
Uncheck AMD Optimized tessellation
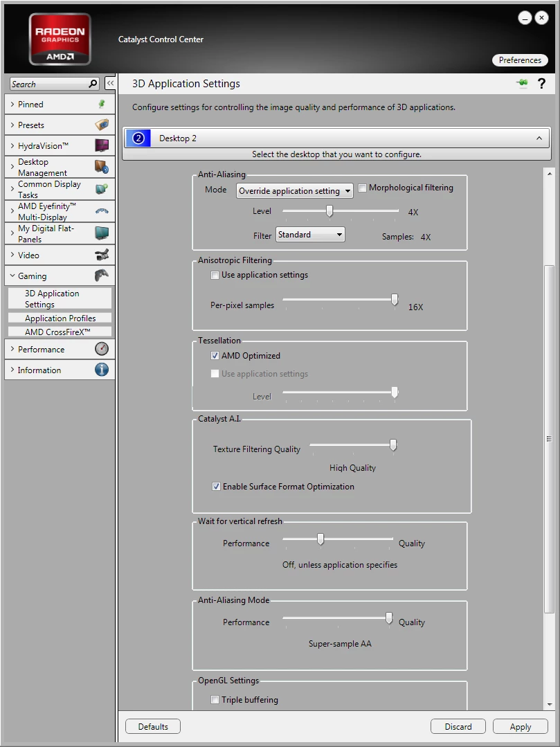pos(215,355)
